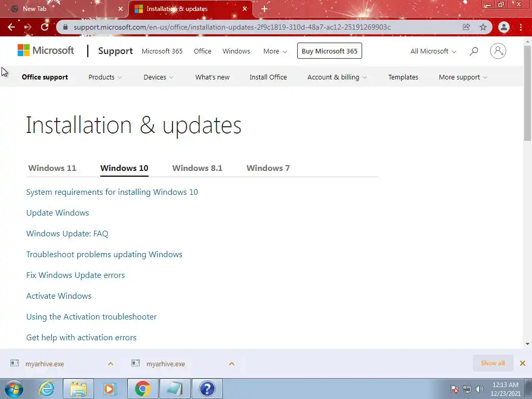Click the Microsoft logo

[46, 50]
